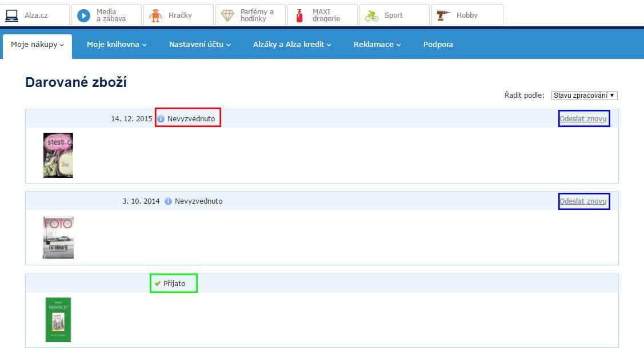This screenshot has height=353, width=644.
Task: Open the green Vánoce book cover thumbnail
Action: [58, 319]
